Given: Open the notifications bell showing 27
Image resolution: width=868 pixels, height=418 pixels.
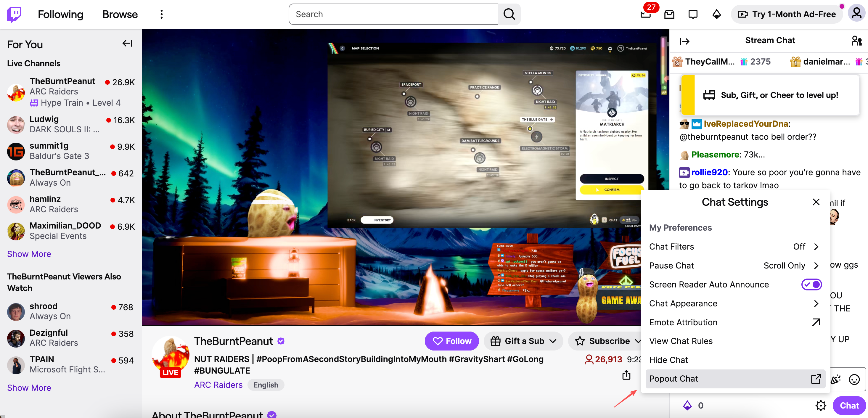Looking at the screenshot, I should (645, 14).
